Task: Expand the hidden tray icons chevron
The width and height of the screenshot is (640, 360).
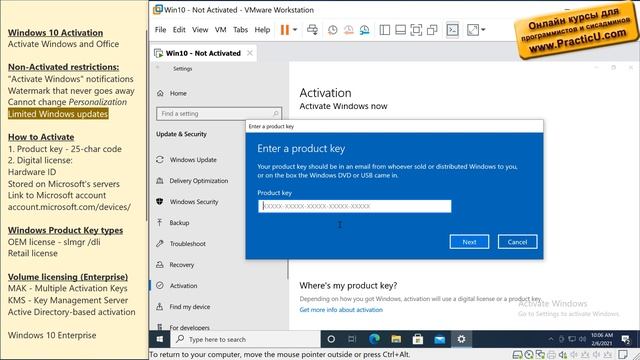Action: tap(551, 339)
